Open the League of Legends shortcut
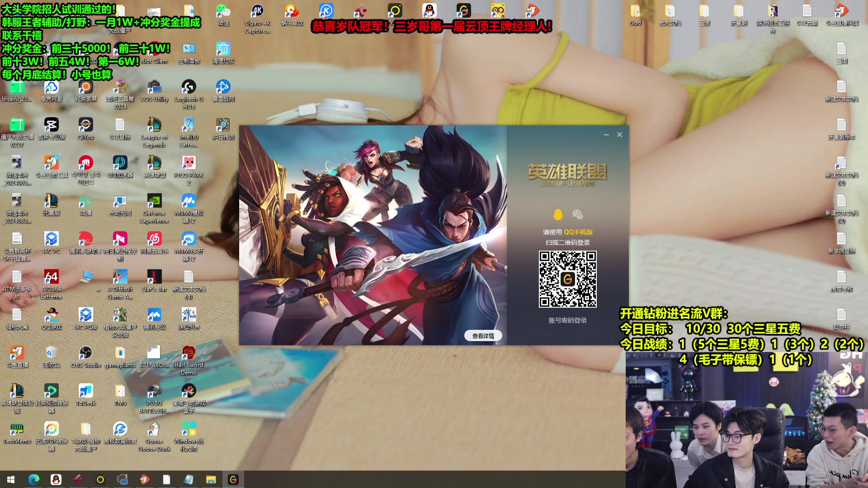The image size is (868, 488). click(154, 125)
